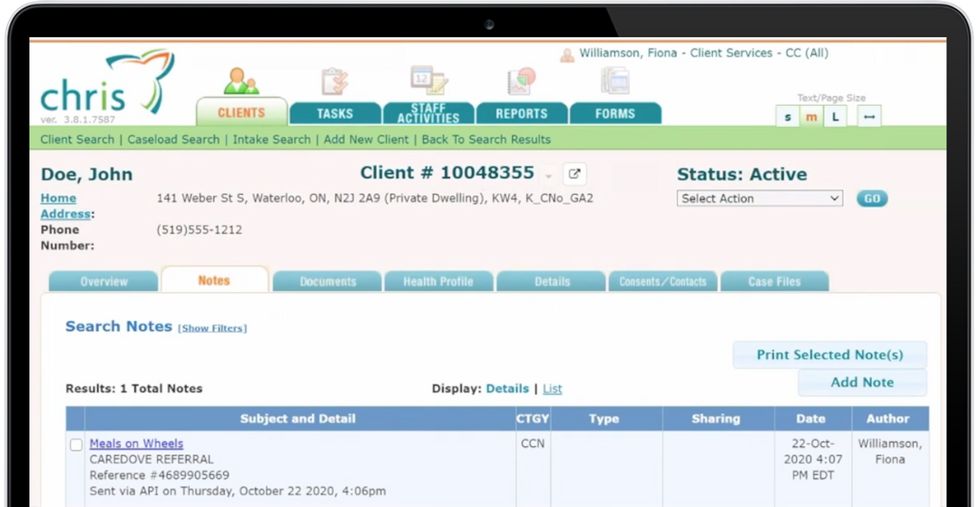Click the user profile icon beside Williamson, Fiona
This screenshot has height=507, width=980.
tap(567, 55)
